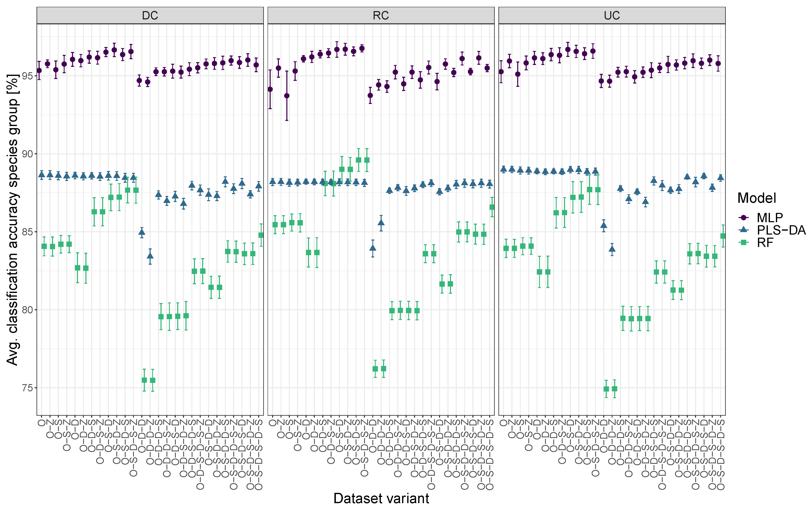Click the 75 tick label on y-axis

(28, 388)
